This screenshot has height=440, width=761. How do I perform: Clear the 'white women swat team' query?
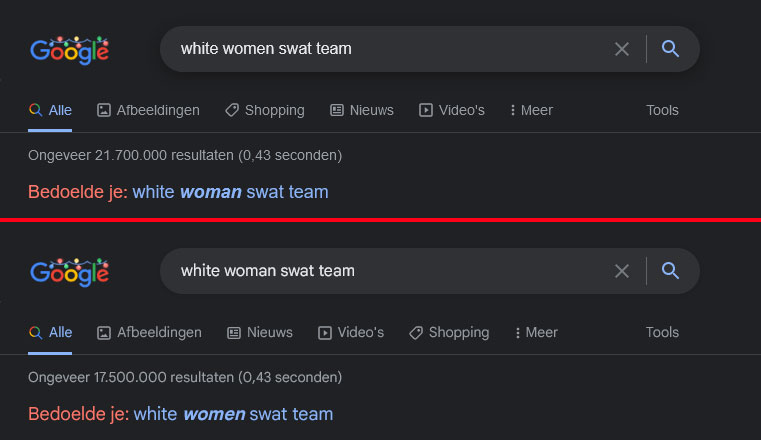tap(622, 49)
